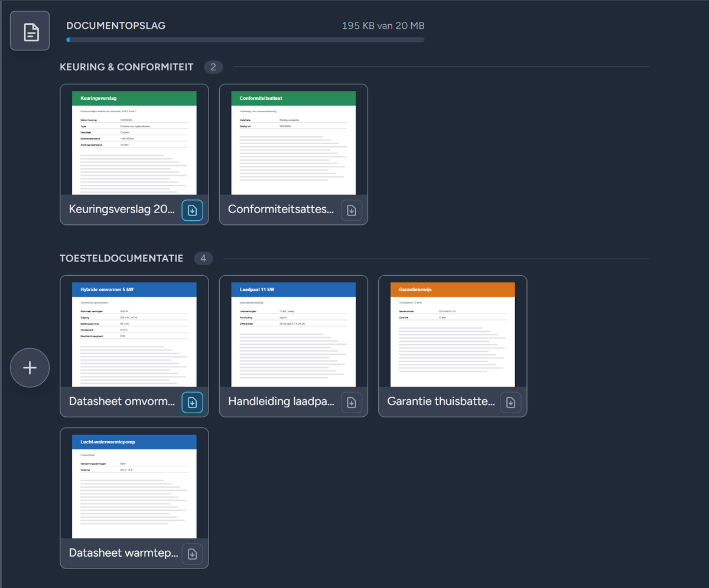Download the Conformiteitsattest document

point(352,210)
